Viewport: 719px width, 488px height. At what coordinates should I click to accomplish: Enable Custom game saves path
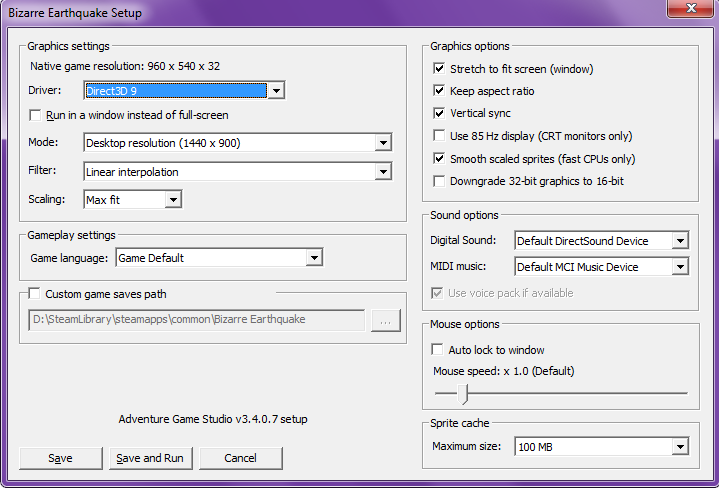tap(35, 294)
